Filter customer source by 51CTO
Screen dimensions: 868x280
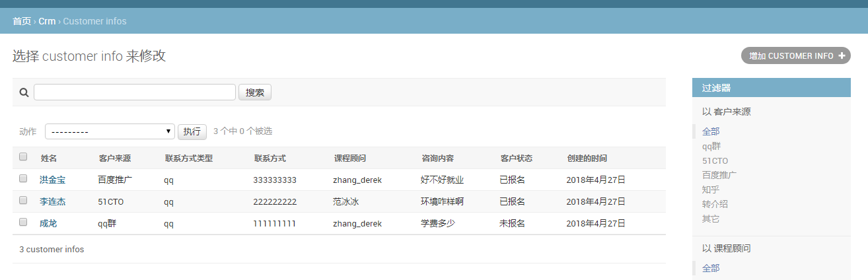tap(715, 160)
